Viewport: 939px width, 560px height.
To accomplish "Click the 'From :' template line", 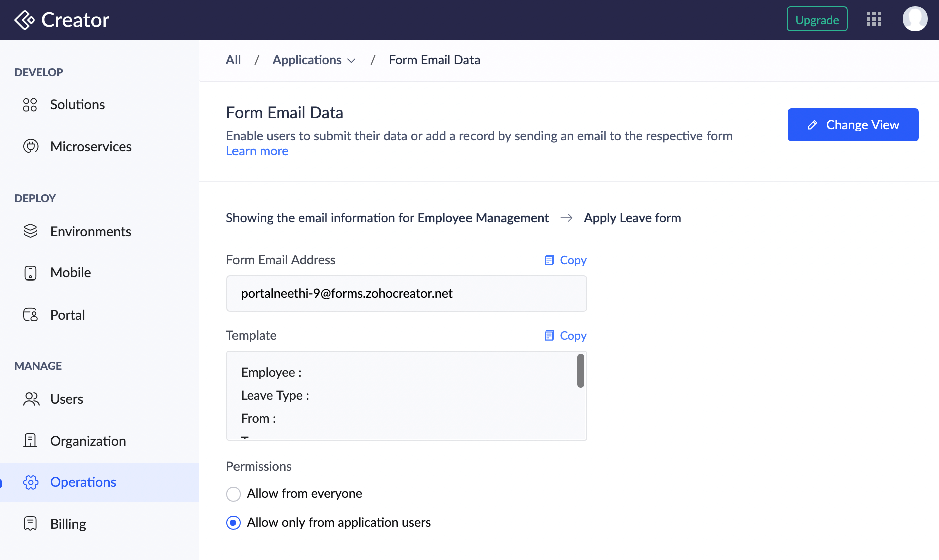I will (x=259, y=418).
